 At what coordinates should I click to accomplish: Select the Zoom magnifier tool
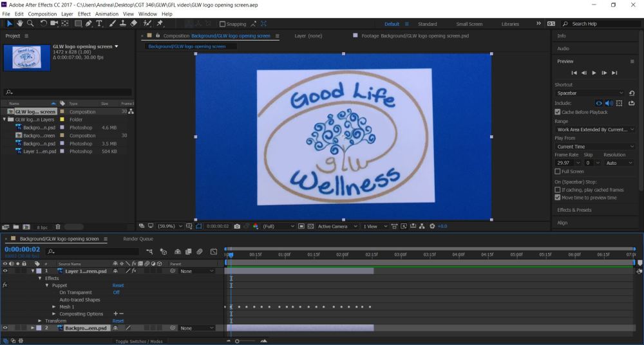pyautogui.click(x=30, y=23)
